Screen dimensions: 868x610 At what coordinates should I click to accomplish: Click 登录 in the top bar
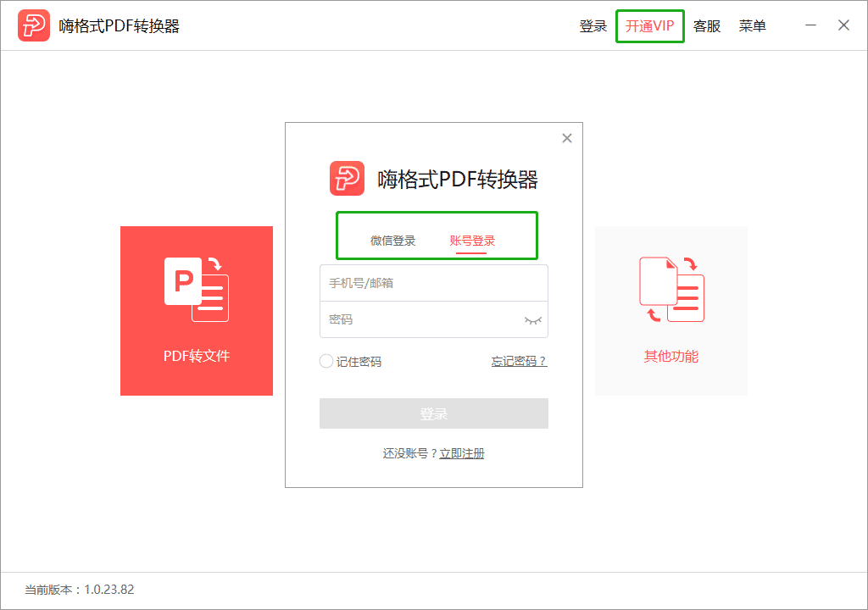click(593, 26)
